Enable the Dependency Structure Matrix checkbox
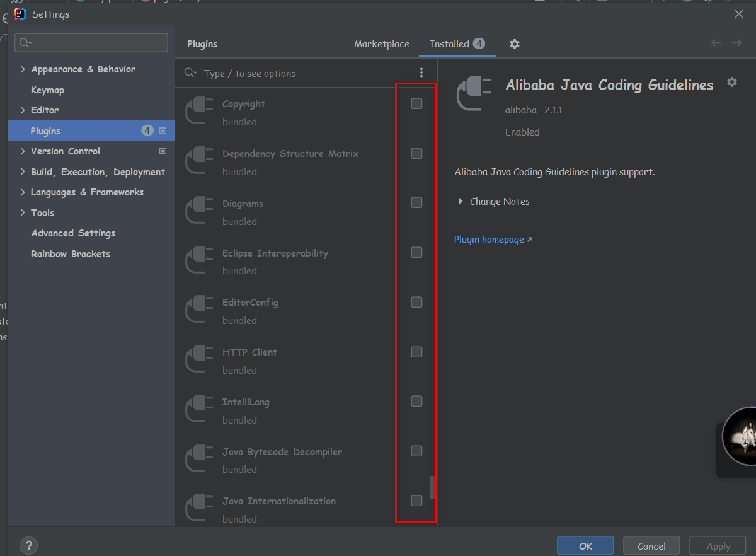This screenshot has height=556, width=756. coord(416,153)
